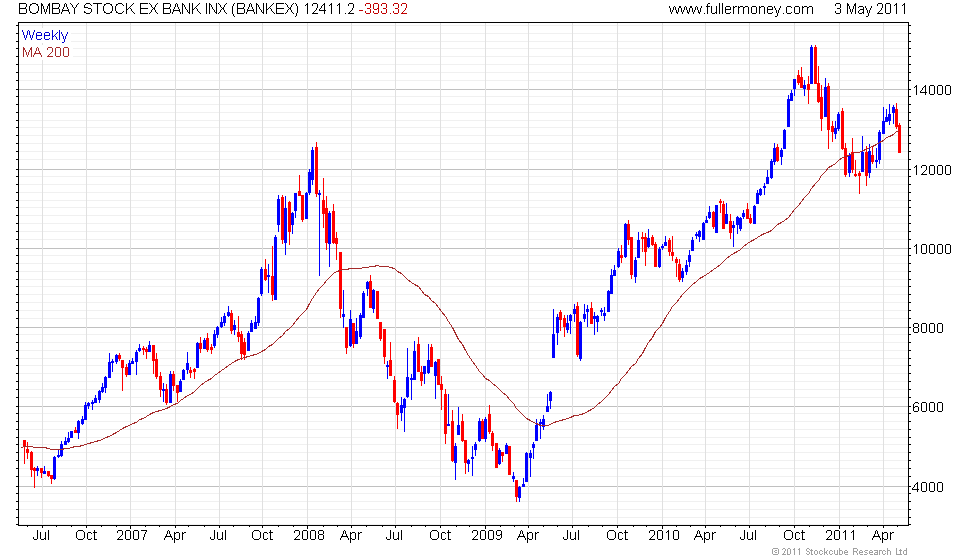Click the Apr label just after 2008
Screen dimensions: 960x560
click(x=351, y=536)
